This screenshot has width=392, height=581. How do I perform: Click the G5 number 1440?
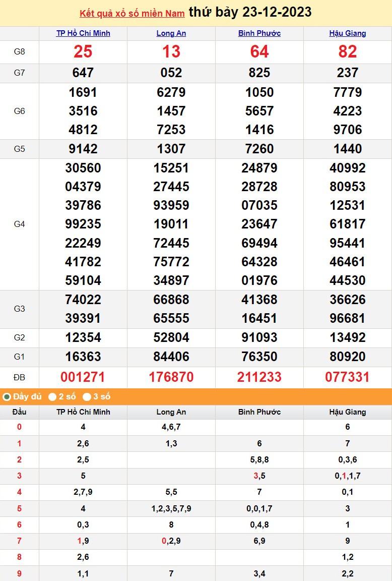click(348, 149)
